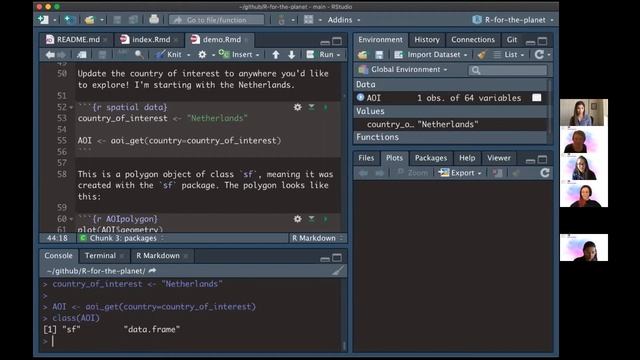
Task: Click the environment search field
Action: (x=508, y=70)
